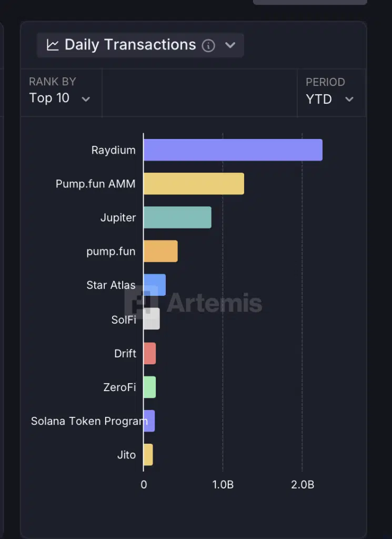Click the pump.fun orange bar segment
The height and width of the screenshot is (539, 392).
coord(160,252)
